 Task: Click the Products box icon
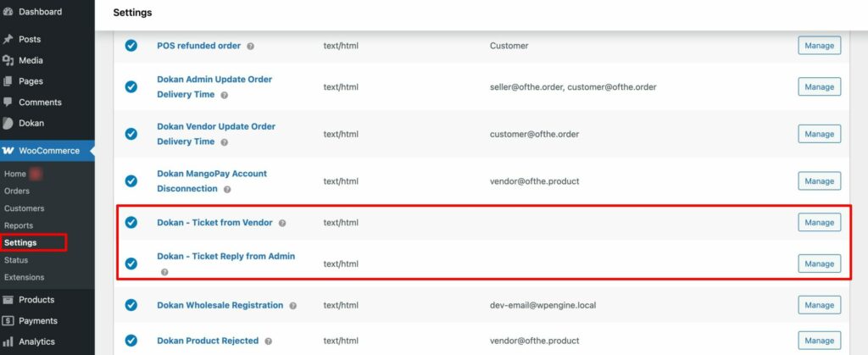(8, 300)
